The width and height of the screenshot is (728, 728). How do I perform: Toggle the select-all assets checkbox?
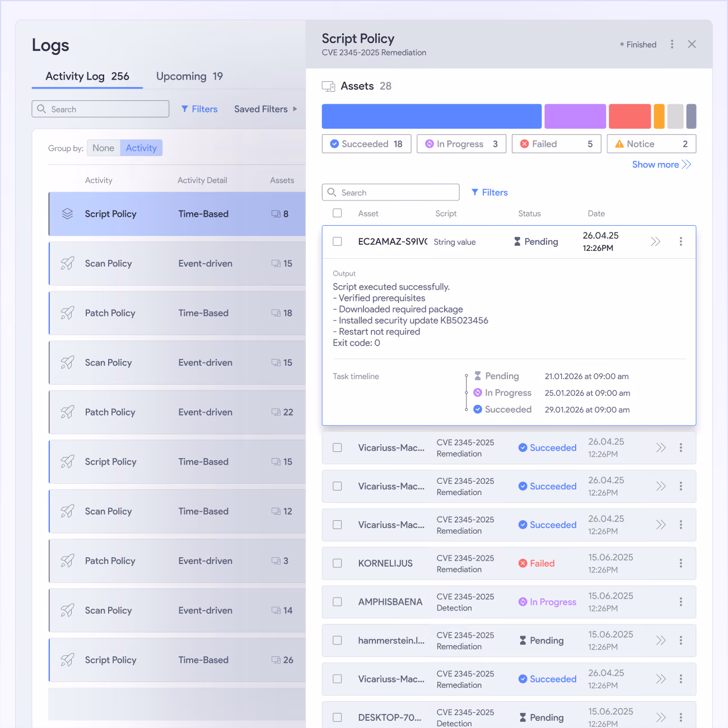pyautogui.click(x=337, y=213)
